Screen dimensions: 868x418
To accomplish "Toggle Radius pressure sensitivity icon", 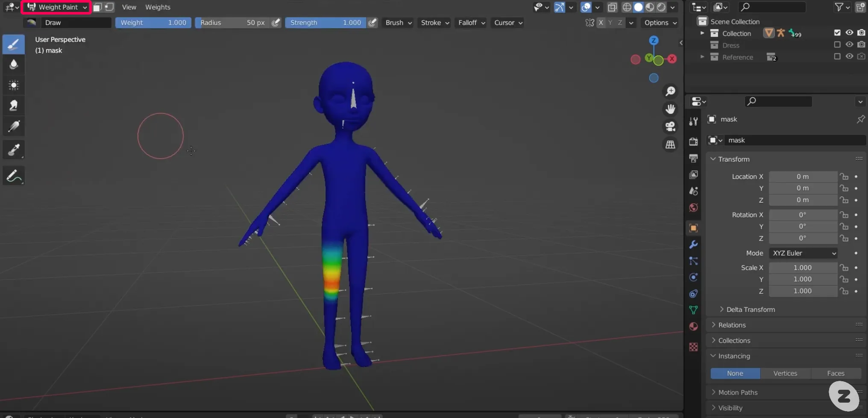I will coord(276,23).
